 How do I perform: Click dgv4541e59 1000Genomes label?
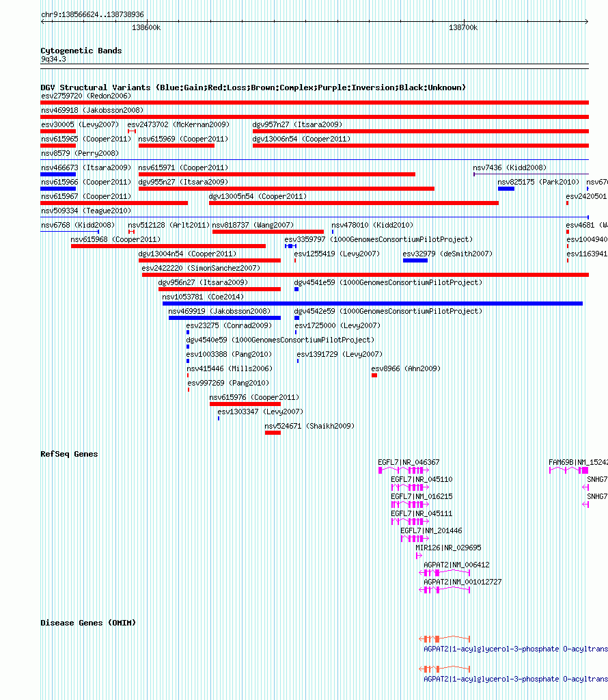coord(388,282)
